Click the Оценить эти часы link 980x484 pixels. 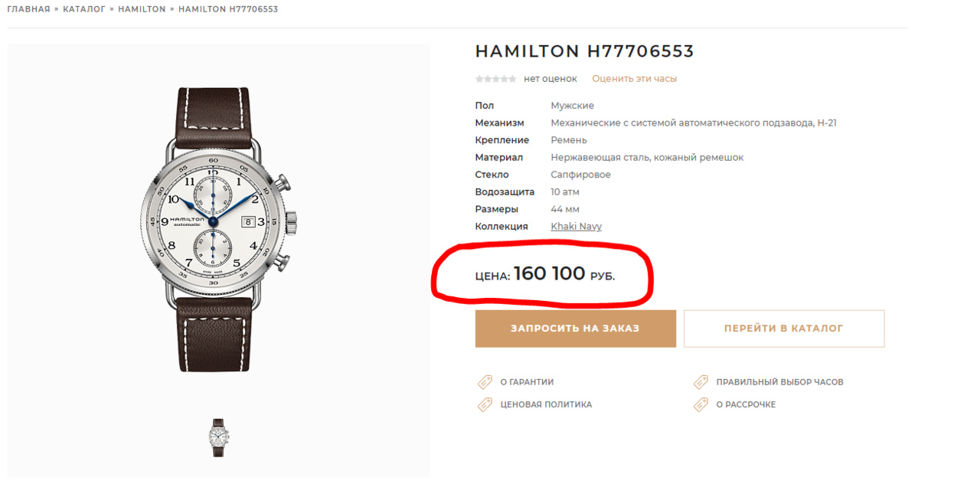pos(634,79)
